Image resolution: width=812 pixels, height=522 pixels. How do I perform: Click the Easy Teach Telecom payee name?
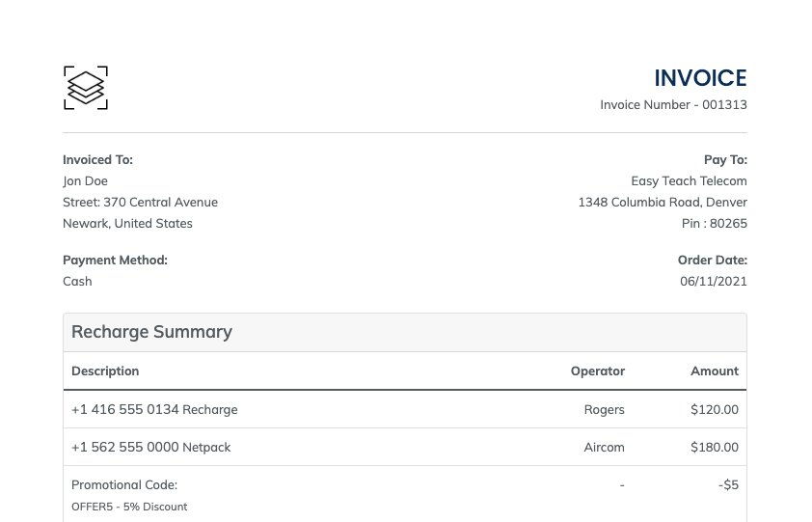point(689,181)
